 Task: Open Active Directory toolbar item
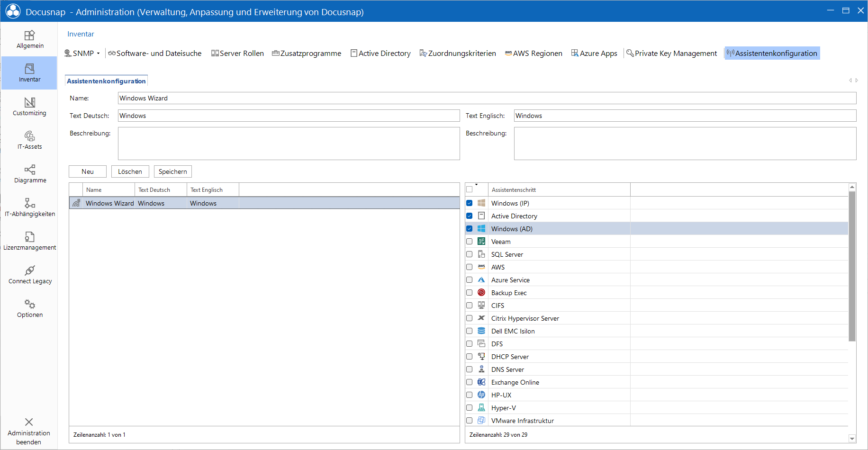point(380,54)
